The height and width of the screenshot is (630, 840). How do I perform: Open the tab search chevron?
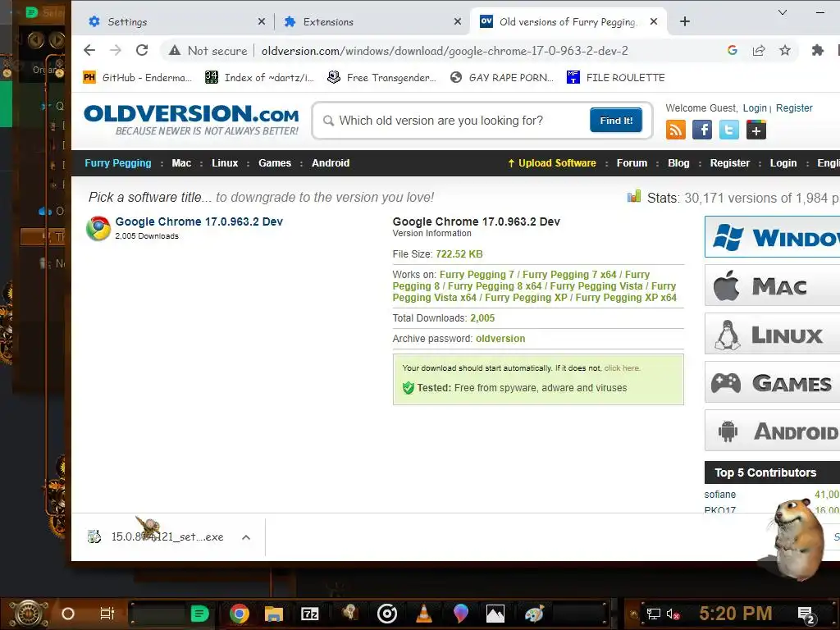coord(783,12)
